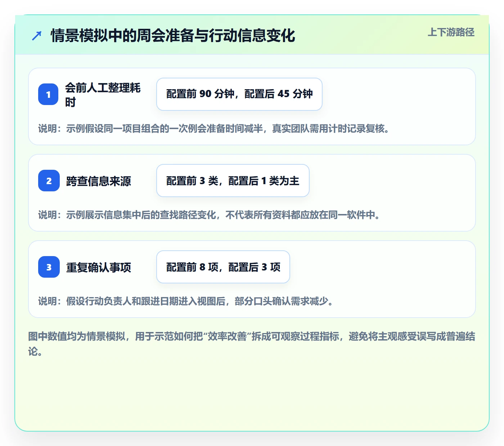Click the number 3 badge
504x446 pixels.
[49, 267]
